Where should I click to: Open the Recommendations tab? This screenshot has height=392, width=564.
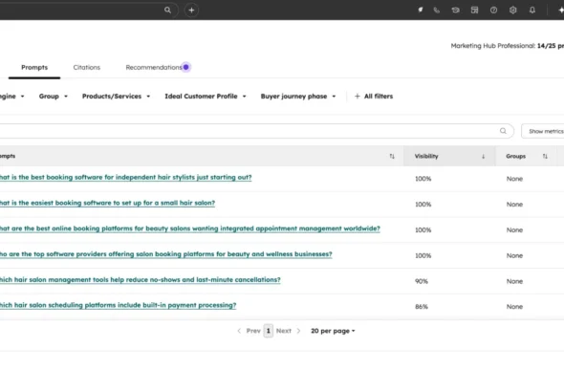154,67
